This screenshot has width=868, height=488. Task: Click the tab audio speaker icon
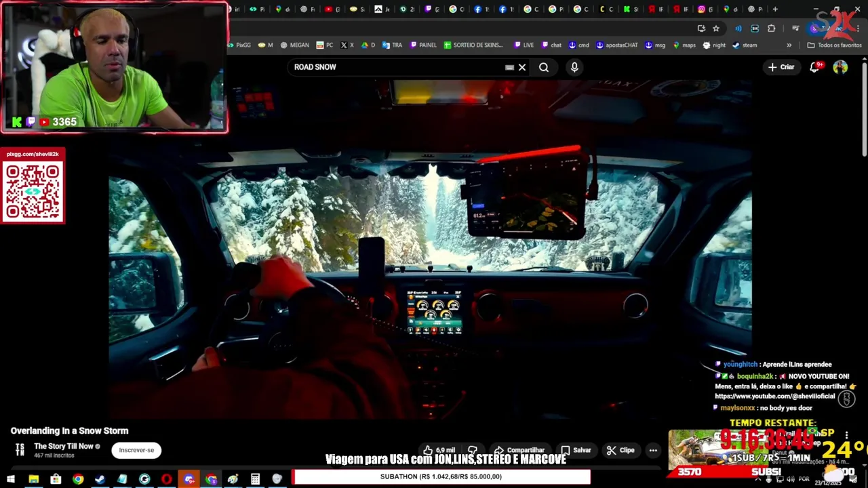[x=738, y=28]
